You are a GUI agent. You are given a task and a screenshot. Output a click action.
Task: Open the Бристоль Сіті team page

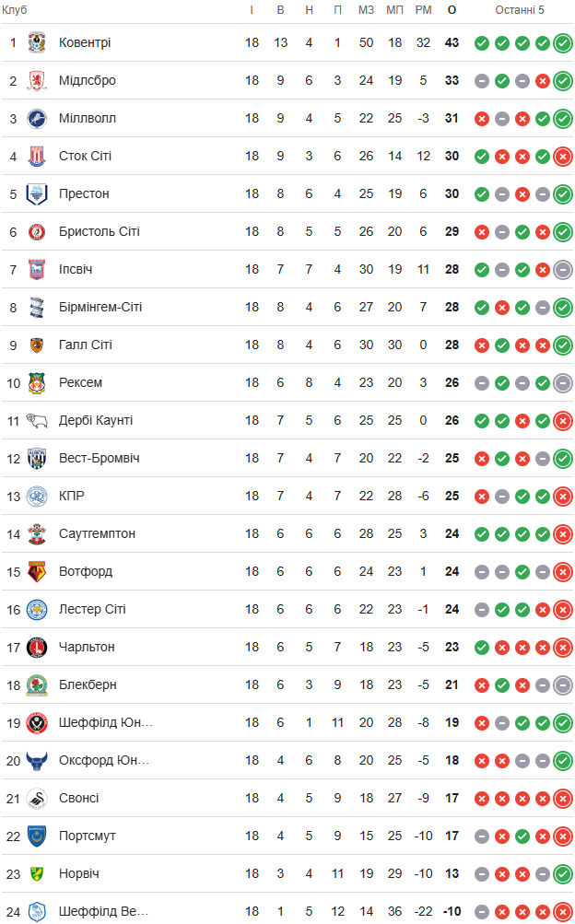[99, 231]
